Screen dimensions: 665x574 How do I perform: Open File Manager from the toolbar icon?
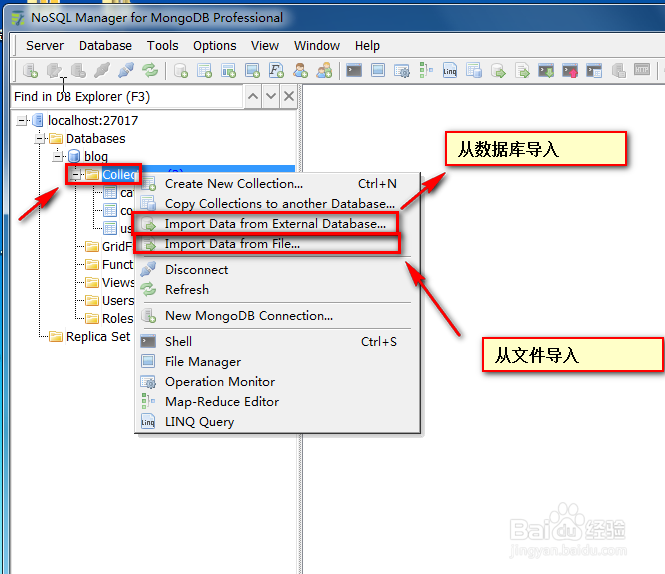point(377,70)
